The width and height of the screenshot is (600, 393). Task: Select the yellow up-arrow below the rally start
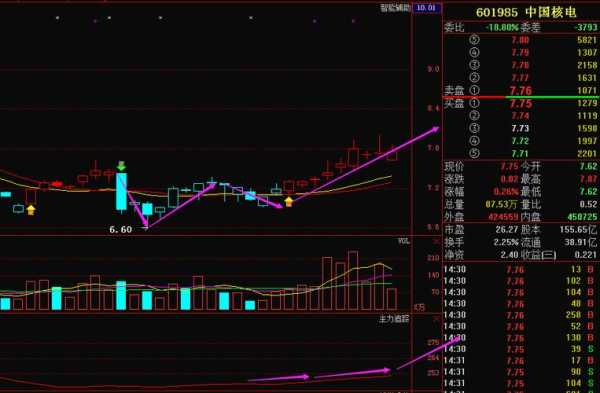[x=289, y=201]
